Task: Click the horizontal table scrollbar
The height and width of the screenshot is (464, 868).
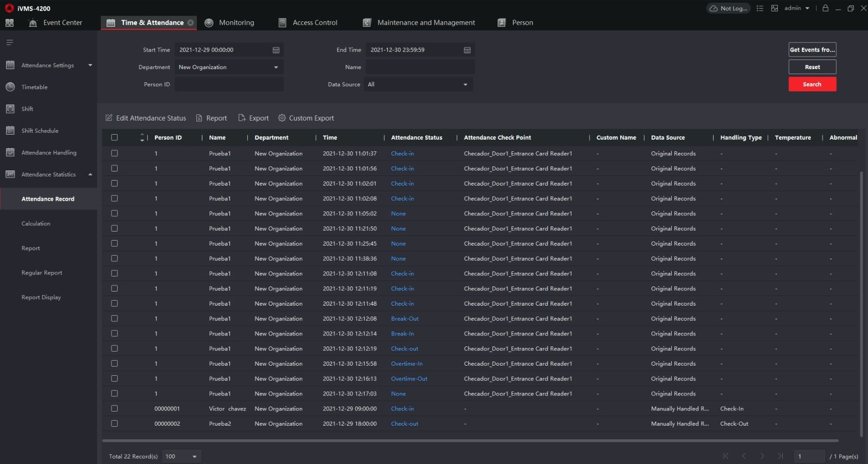Action: [470, 440]
